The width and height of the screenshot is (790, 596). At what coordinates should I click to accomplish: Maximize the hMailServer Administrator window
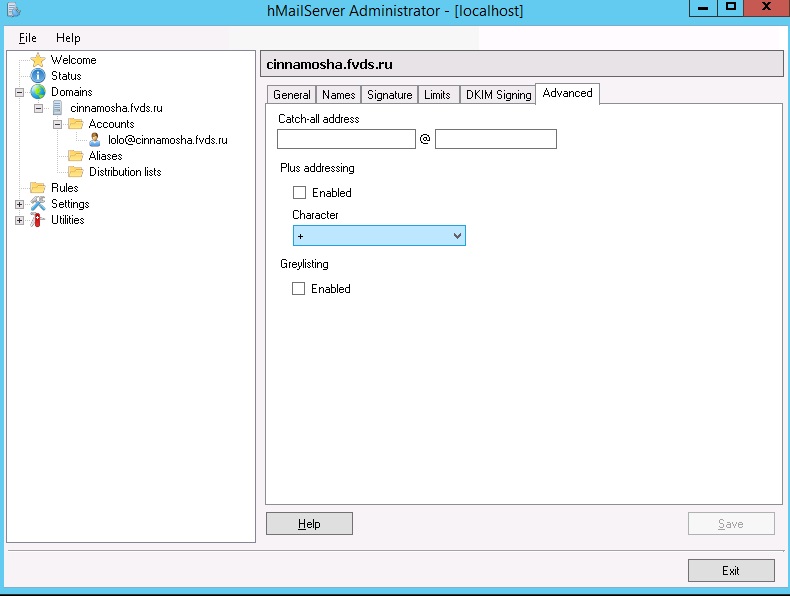[730, 8]
